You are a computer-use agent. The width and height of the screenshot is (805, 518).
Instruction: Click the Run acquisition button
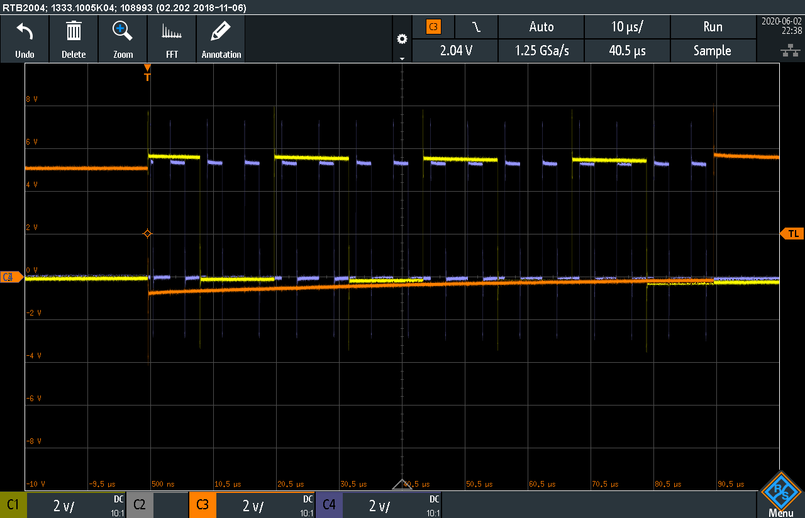click(713, 27)
